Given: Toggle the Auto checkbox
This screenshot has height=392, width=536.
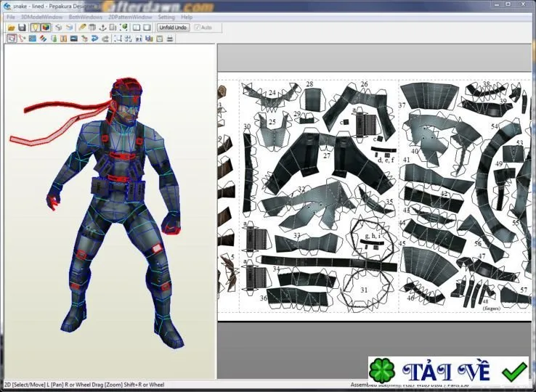Looking at the screenshot, I should click(x=203, y=28).
